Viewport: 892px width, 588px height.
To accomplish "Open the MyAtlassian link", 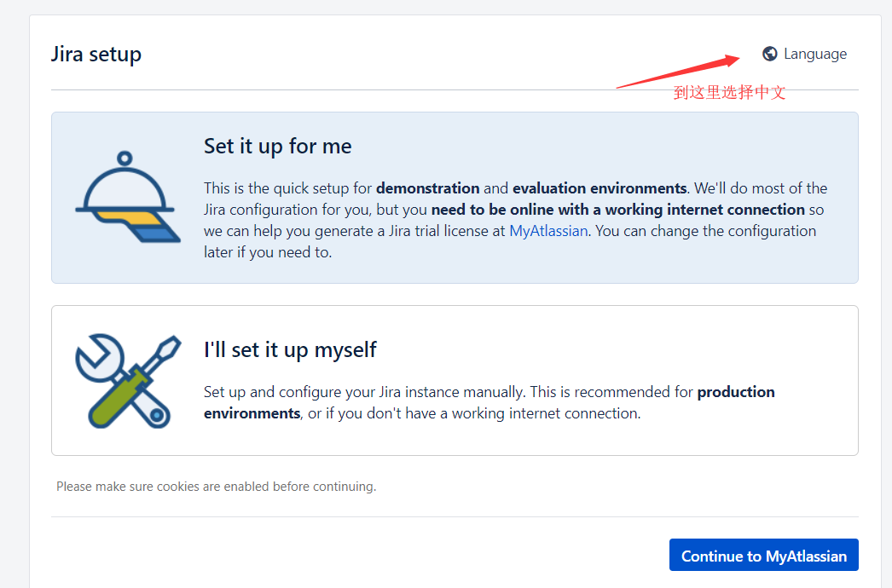I will (548, 231).
